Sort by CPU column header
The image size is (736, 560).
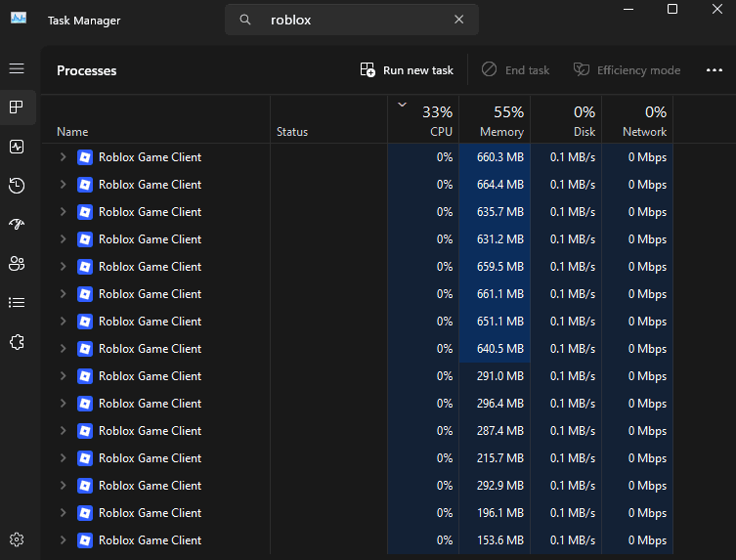click(x=423, y=119)
